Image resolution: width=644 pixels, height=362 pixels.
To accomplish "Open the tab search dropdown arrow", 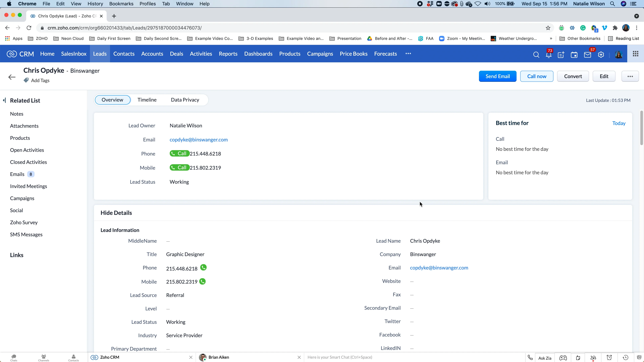I will click(x=636, y=16).
